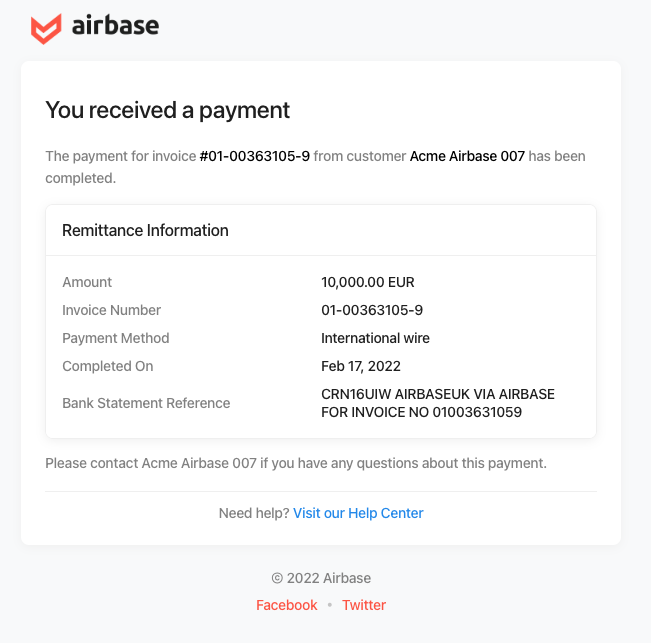Click the You received a payment heading
This screenshot has height=643, width=651.
pos(167,110)
